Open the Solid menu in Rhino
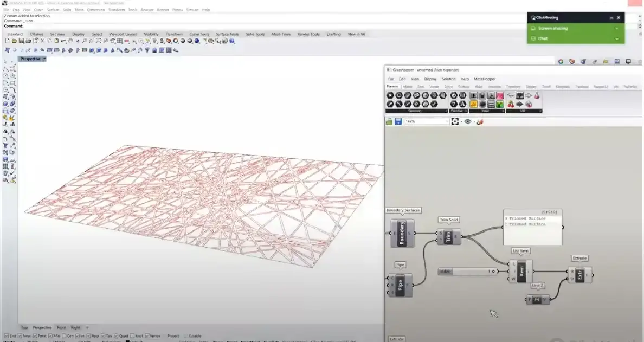The image size is (644, 342). 67,9
